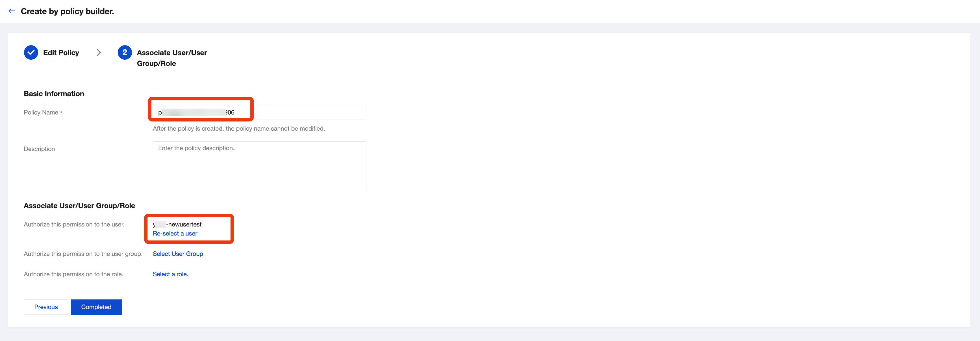Open the Select User Group link
980x341 pixels.
pyautogui.click(x=178, y=254)
